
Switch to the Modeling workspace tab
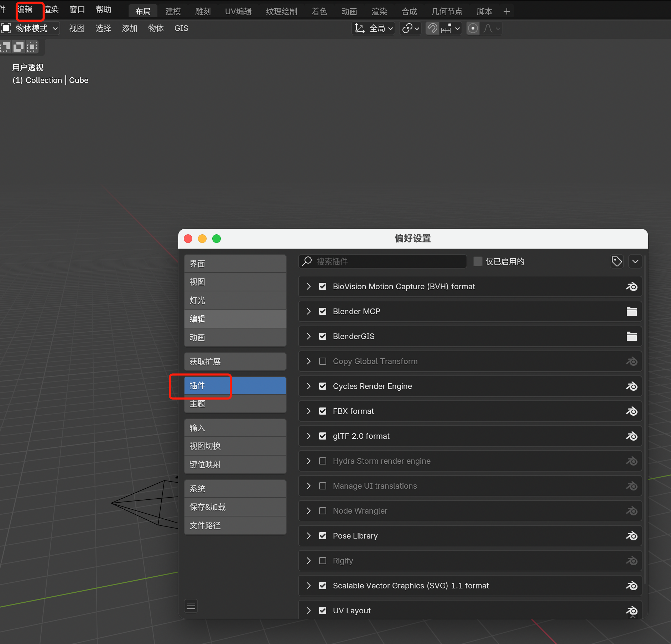click(x=173, y=11)
